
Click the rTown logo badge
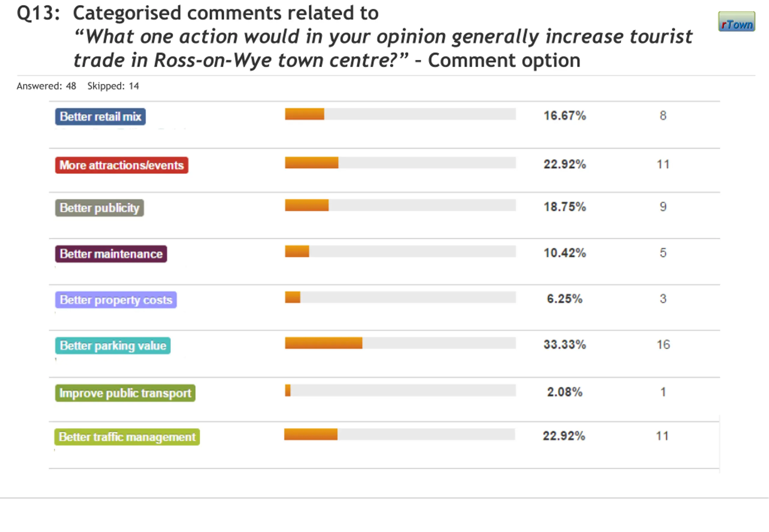736,22
